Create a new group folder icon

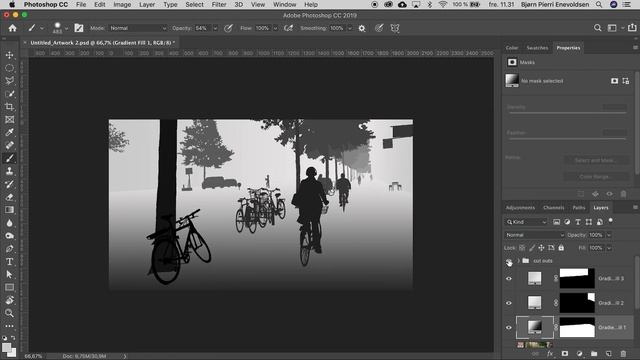point(594,353)
